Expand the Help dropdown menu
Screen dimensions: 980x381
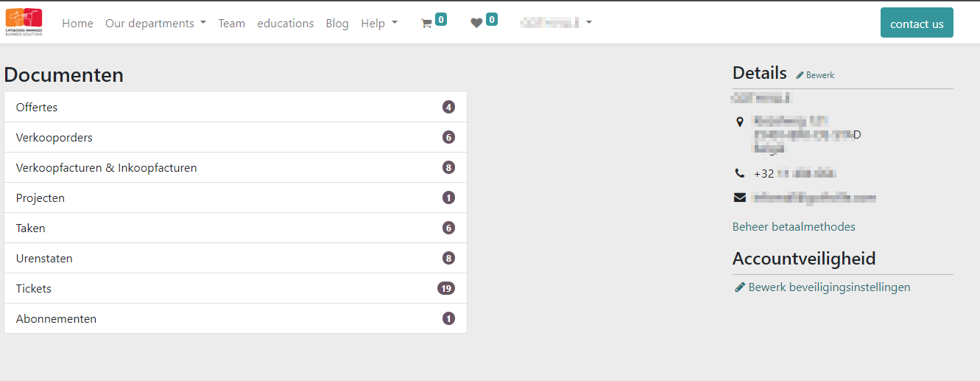coord(378,24)
